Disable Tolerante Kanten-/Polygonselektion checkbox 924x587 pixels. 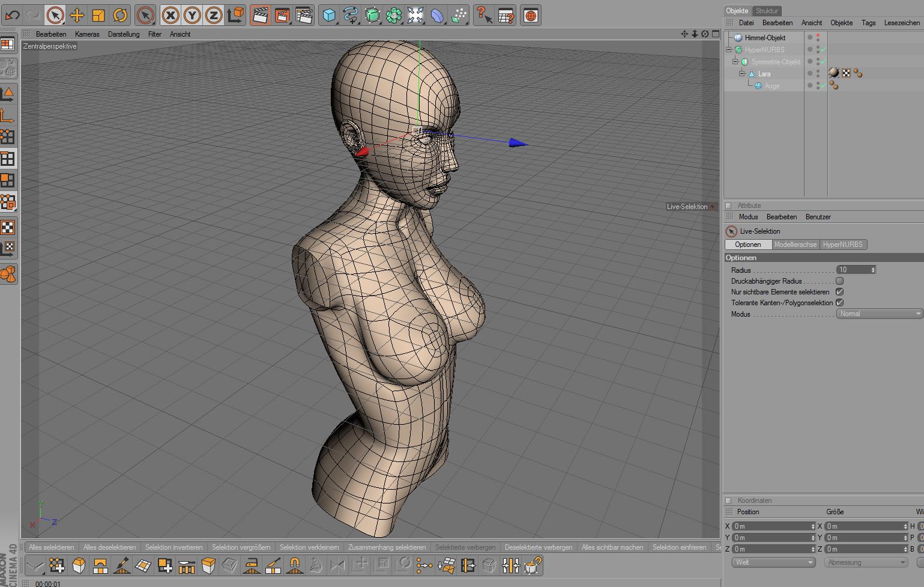(x=839, y=303)
